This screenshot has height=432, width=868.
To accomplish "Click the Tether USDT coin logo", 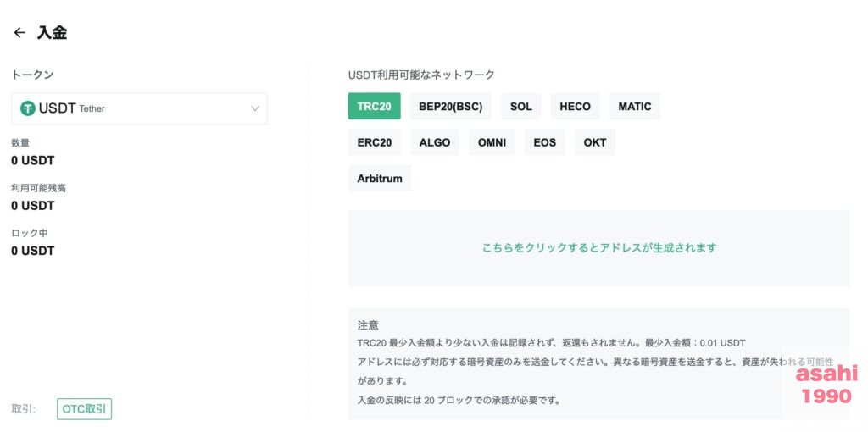I will tap(28, 108).
